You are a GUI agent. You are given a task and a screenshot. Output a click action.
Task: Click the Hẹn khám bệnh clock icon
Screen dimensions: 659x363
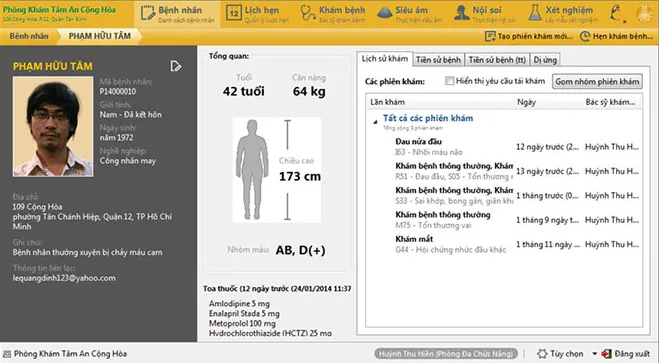[x=585, y=37]
